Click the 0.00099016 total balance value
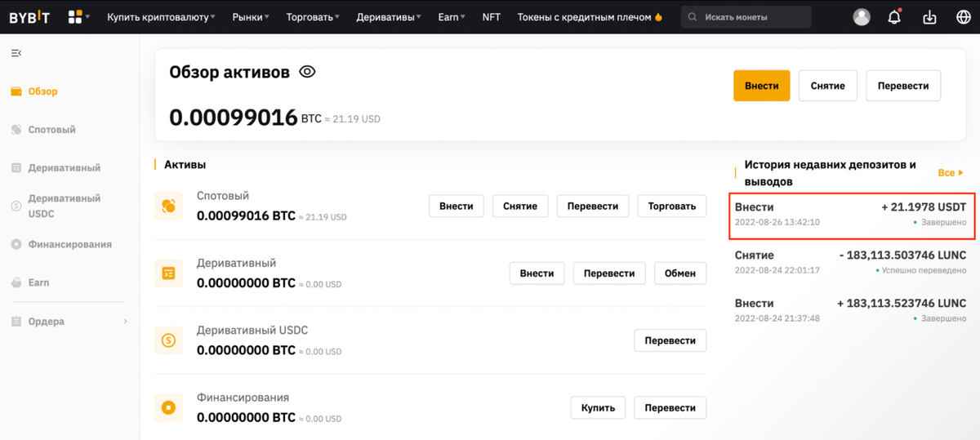Image resolution: width=980 pixels, height=440 pixels. [x=233, y=118]
